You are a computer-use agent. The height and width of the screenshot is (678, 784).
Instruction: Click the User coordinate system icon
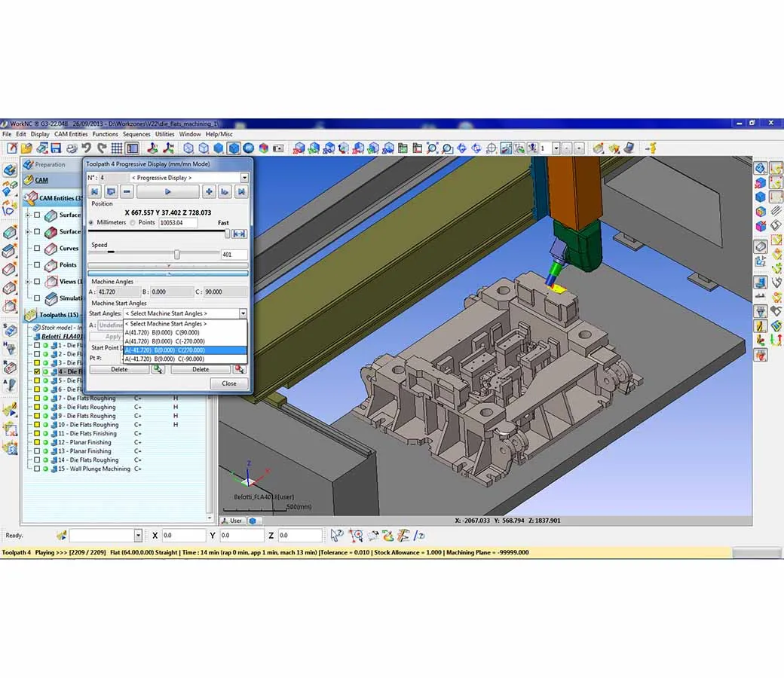tap(232, 521)
